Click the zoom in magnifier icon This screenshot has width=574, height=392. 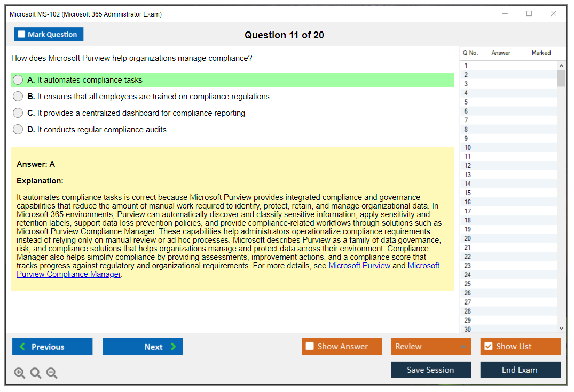pyautogui.click(x=19, y=373)
